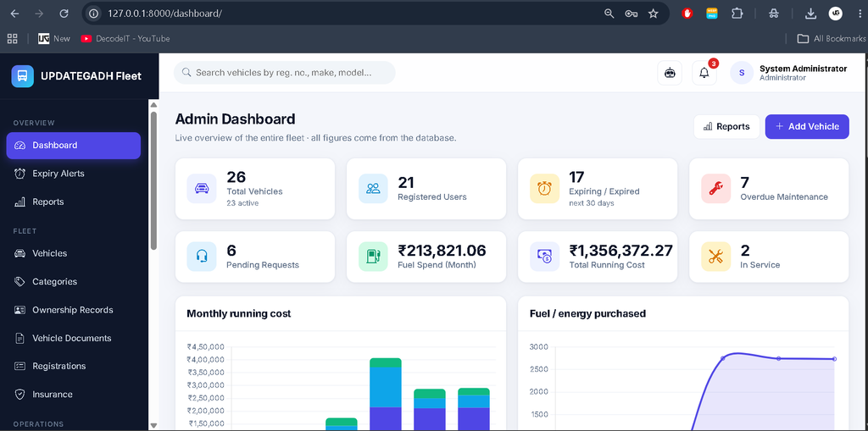Viewport: 868px width, 431px height.
Task: Open Registrations in the sidebar
Action: (74, 366)
